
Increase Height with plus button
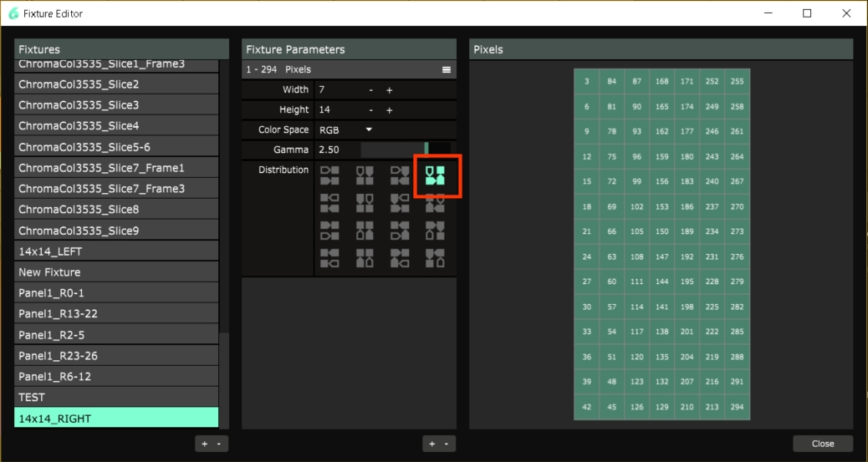tap(389, 110)
